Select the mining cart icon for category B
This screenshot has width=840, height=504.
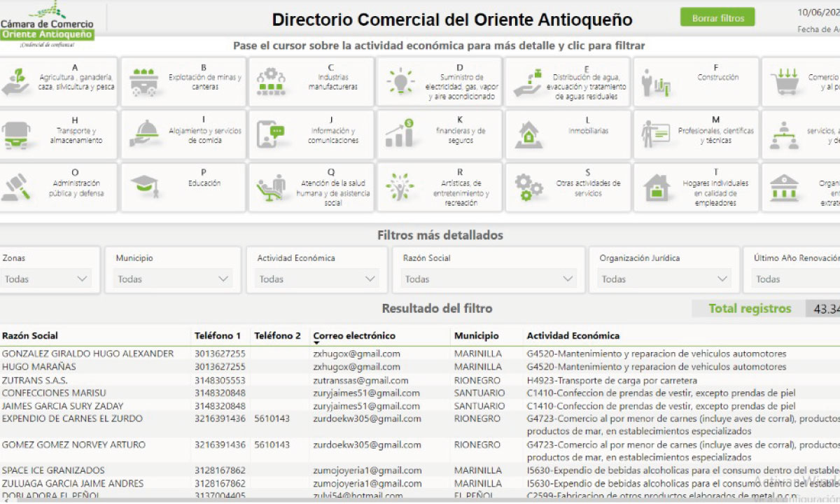(x=143, y=81)
